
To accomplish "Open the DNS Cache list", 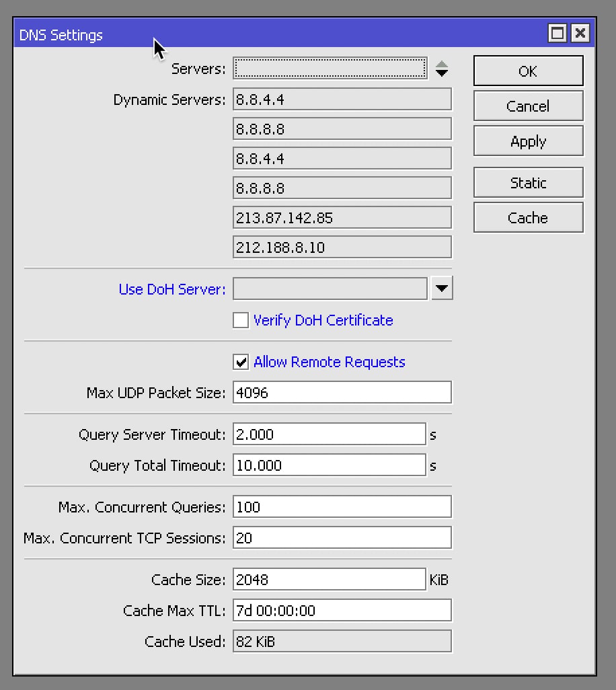I will 528,218.
